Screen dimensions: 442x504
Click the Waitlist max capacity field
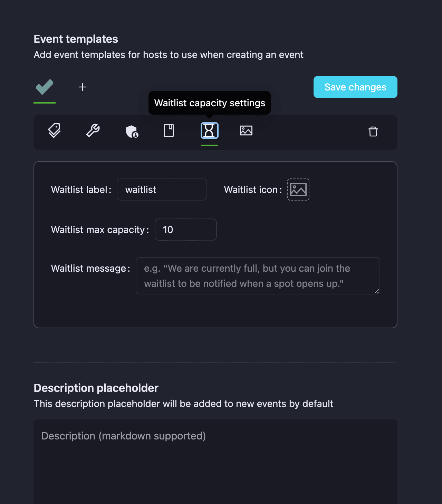186,230
